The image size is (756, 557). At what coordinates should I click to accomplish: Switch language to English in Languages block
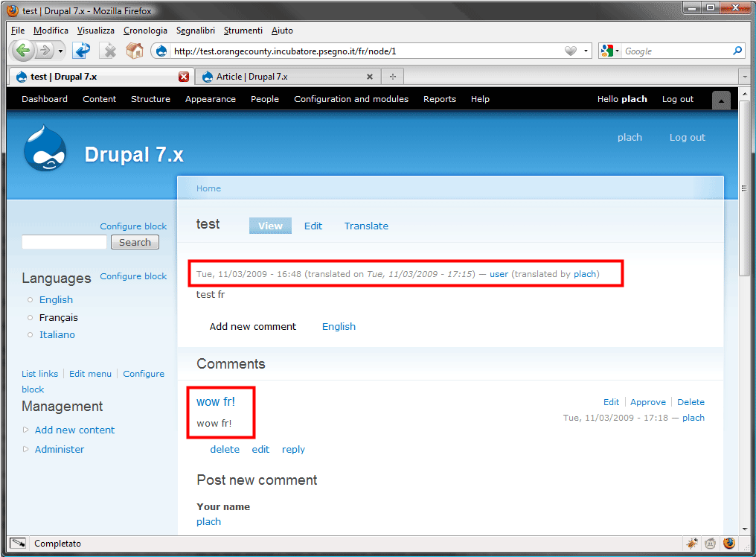56,300
